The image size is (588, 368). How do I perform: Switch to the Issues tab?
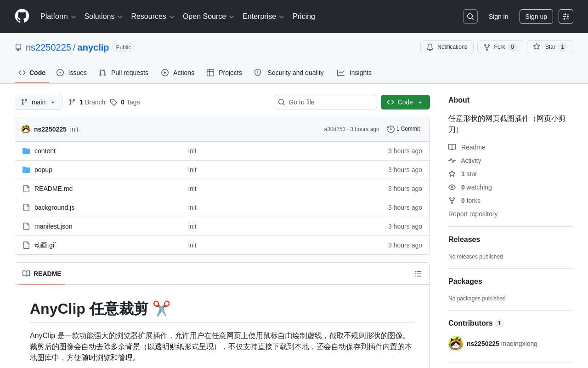[x=72, y=73]
